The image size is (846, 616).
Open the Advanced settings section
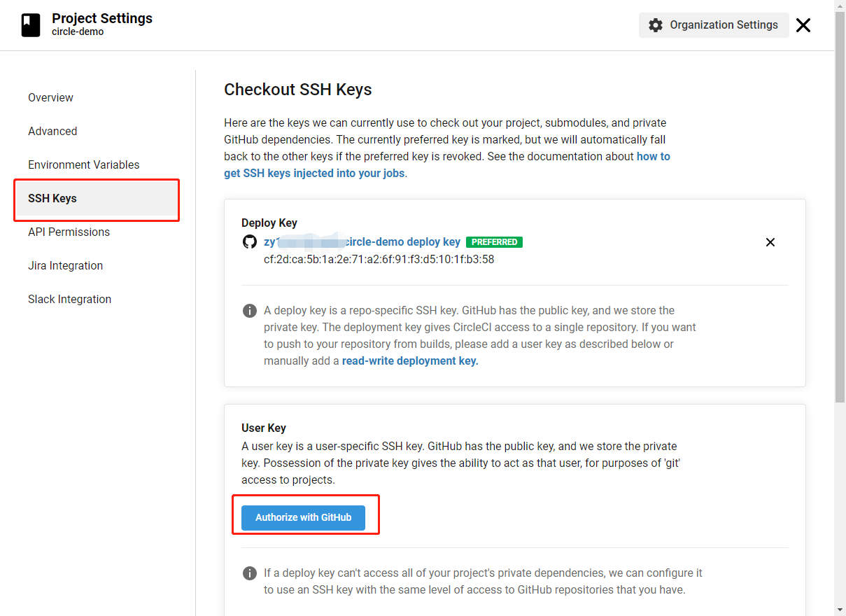coord(52,131)
